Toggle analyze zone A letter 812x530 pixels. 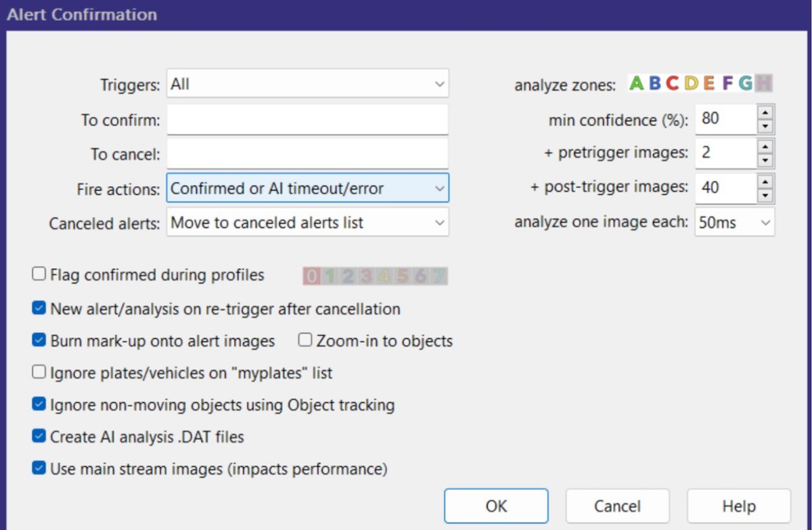click(x=636, y=83)
